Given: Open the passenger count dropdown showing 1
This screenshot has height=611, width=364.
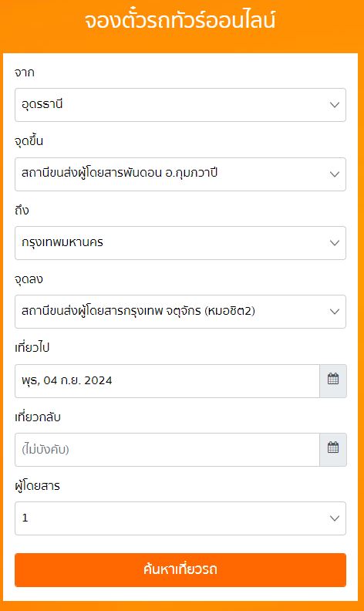Looking at the screenshot, I should pos(180,518).
